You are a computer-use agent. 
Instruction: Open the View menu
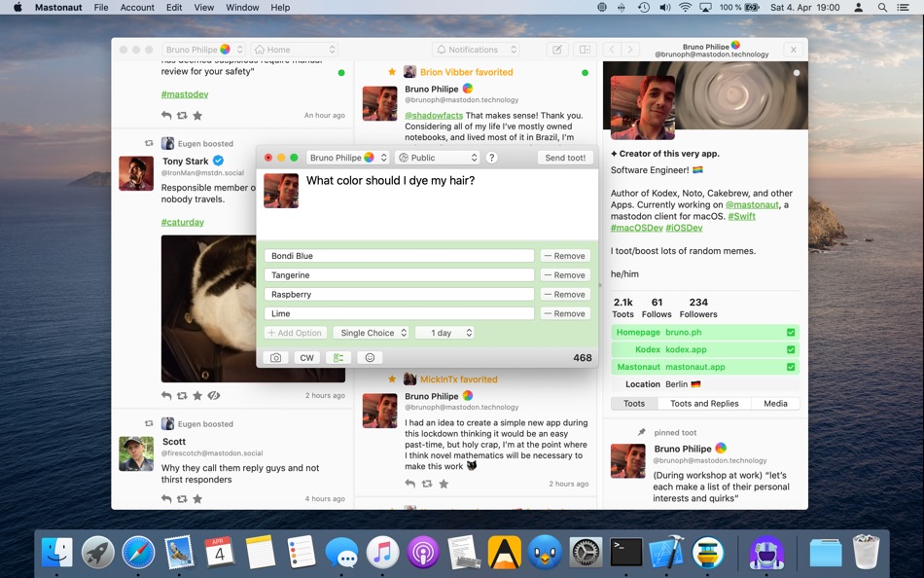204,8
